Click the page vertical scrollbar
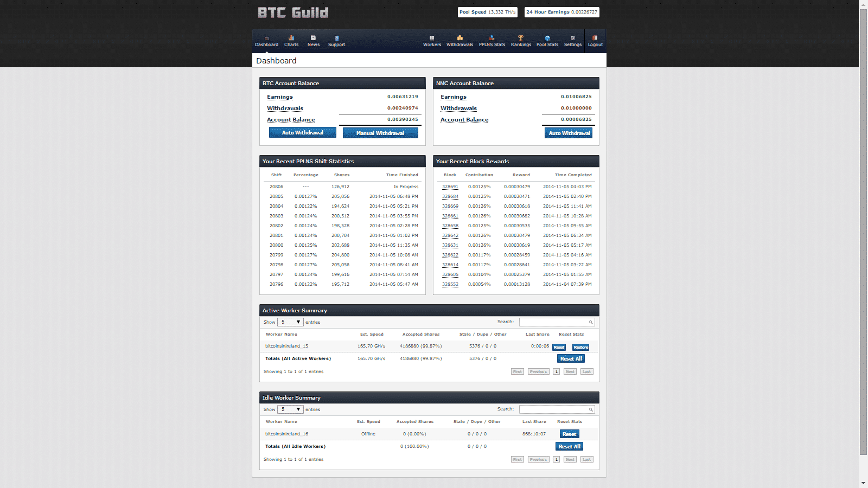Viewport: 868px width, 488px height. pyautogui.click(x=864, y=232)
